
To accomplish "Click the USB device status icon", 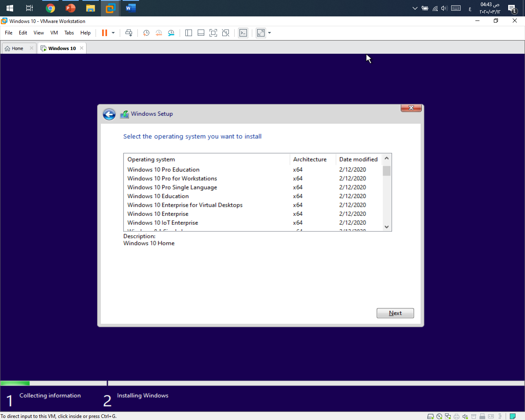I will pyautogui.click(x=482, y=416).
